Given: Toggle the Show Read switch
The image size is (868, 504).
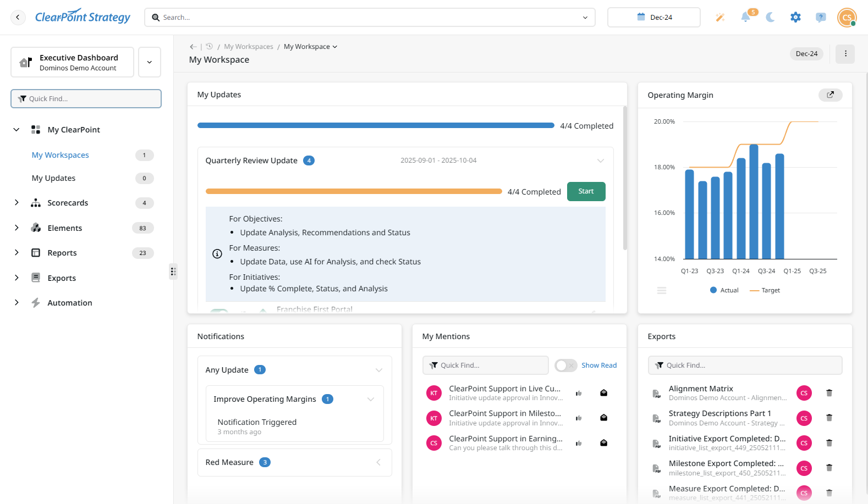Looking at the screenshot, I should pyautogui.click(x=565, y=365).
